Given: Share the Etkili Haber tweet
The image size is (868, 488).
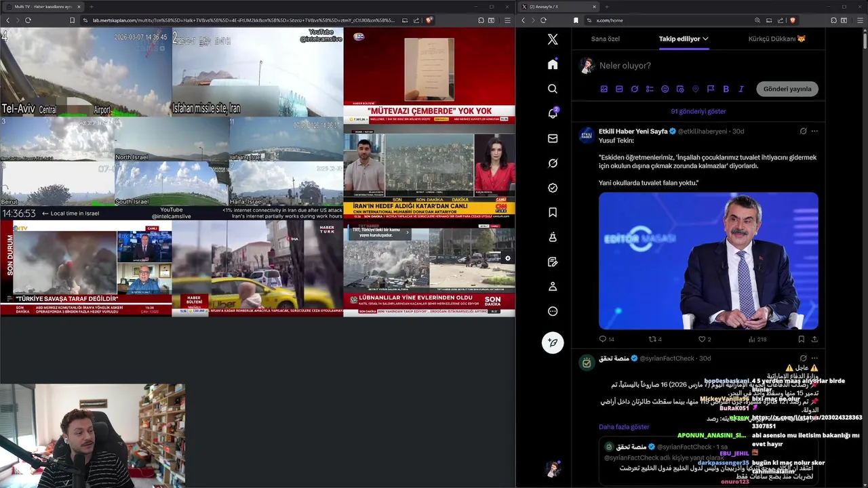Looking at the screenshot, I should (x=814, y=339).
